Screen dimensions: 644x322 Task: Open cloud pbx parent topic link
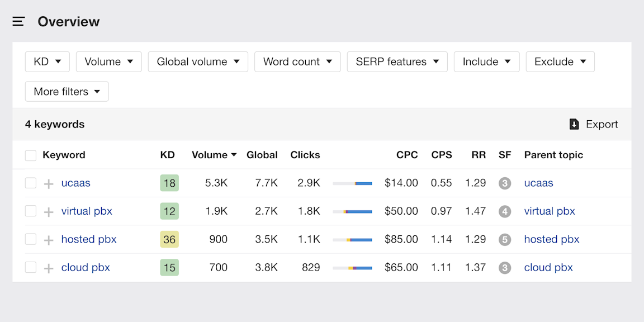(548, 267)
